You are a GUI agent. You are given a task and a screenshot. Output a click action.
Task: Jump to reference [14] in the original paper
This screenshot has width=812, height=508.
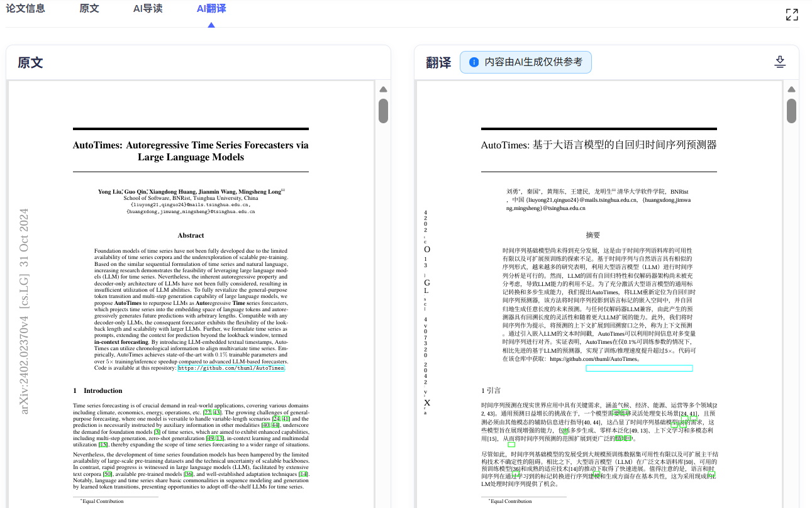click(304, 474)
